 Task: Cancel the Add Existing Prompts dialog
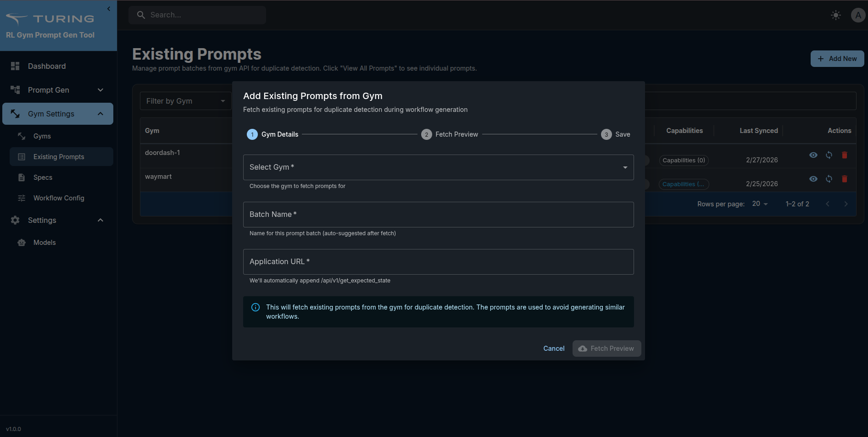click(554, 348)
